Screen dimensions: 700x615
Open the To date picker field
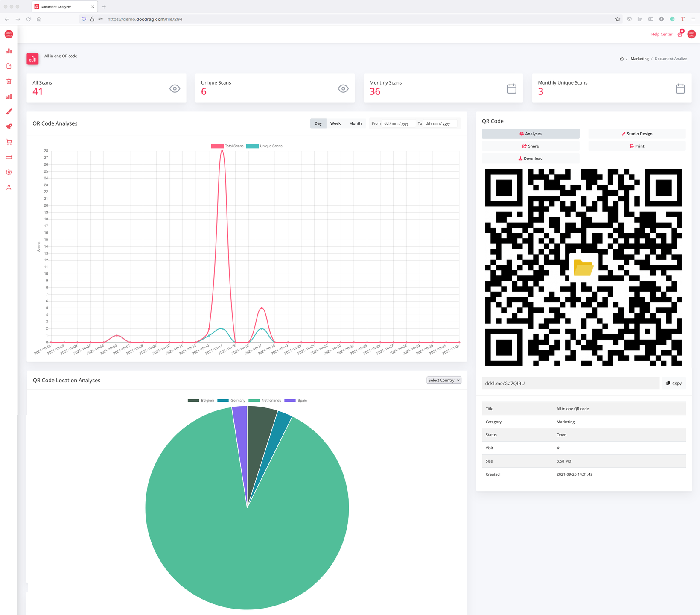pos(438,123)
